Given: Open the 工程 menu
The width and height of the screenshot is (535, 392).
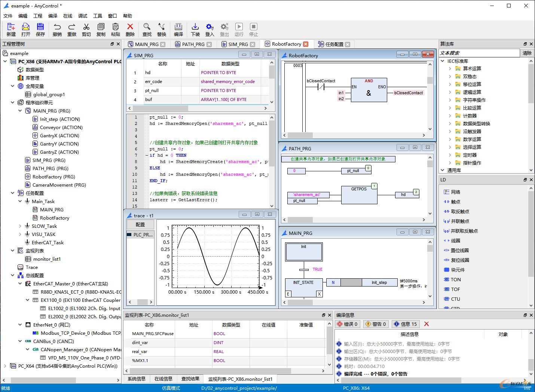Looking at the screenshot, I should pos(38,16).
